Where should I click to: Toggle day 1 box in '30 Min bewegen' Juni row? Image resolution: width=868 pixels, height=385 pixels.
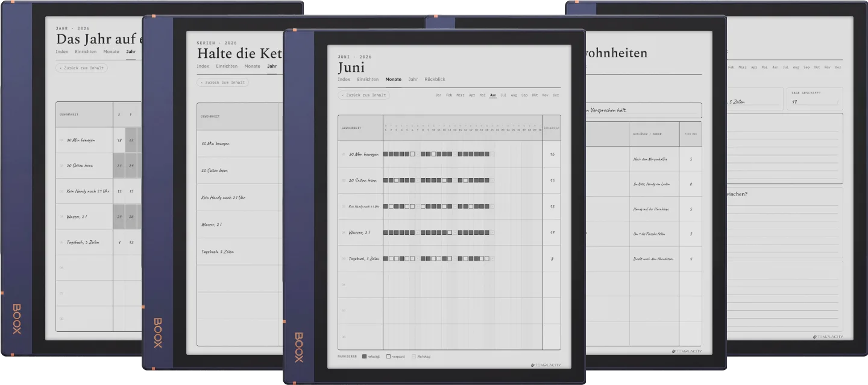coord(386,154)
